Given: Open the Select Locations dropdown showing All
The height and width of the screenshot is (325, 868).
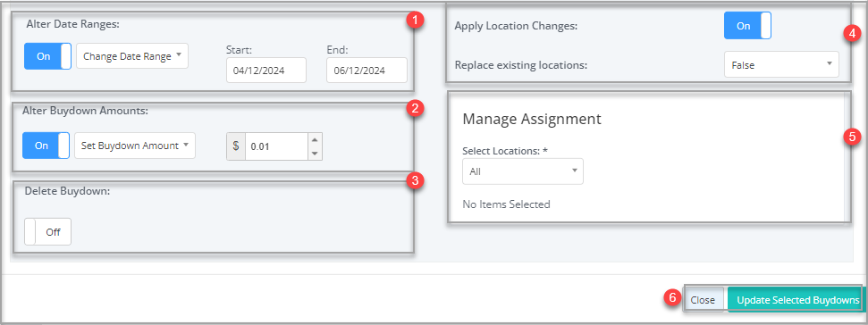Looking at the screenshot, I should click(x=523, y=171).
